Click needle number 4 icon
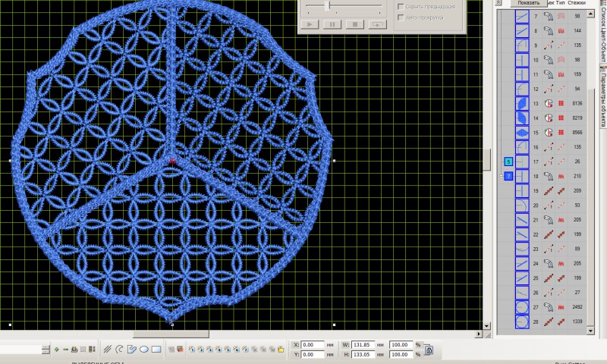 click(219, 350)
